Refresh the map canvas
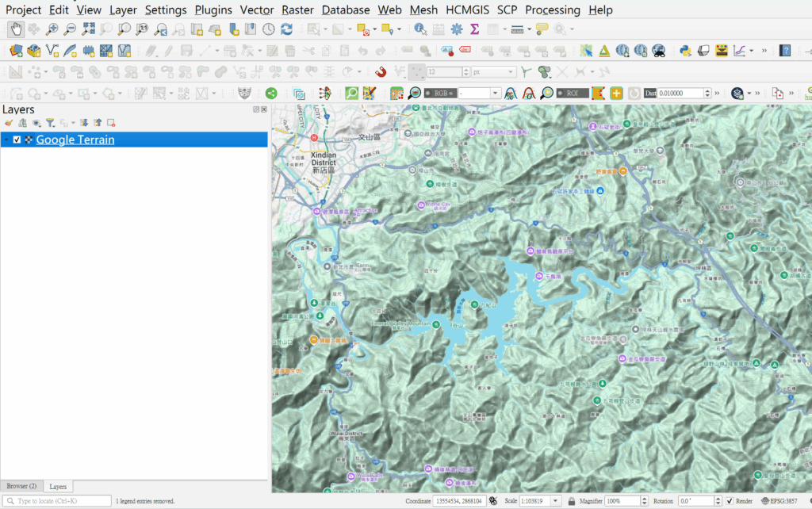Viewport: 812px width, 509px height. (286, 29)
